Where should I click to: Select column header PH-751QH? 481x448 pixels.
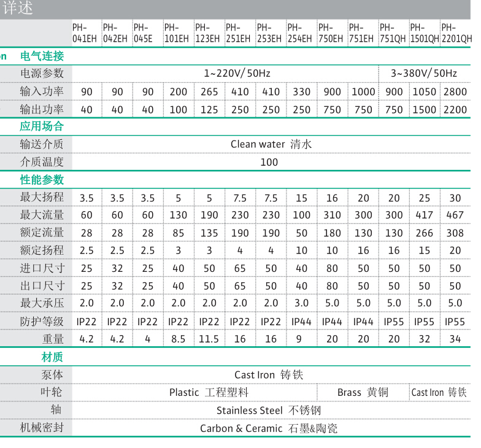(393, 33)
